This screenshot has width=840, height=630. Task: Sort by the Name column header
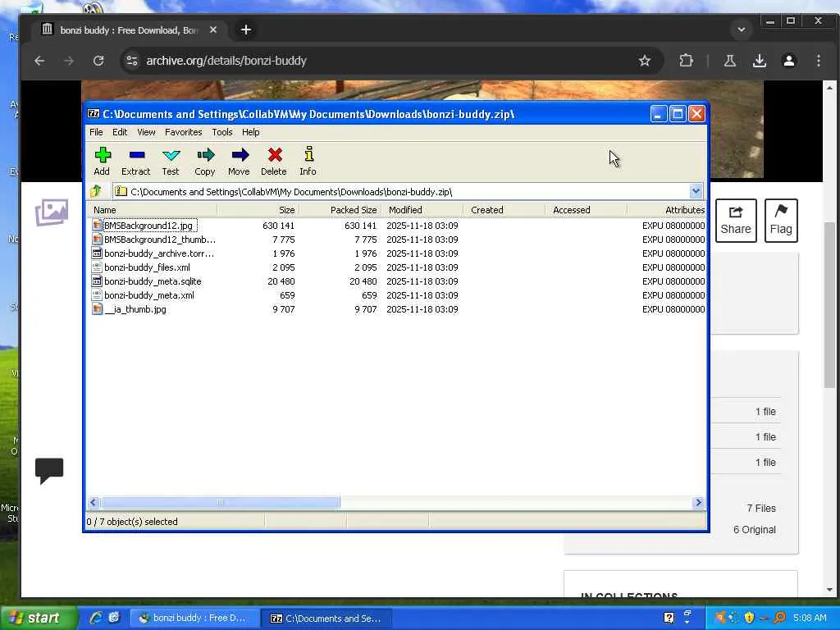click(x=153, y=210)
